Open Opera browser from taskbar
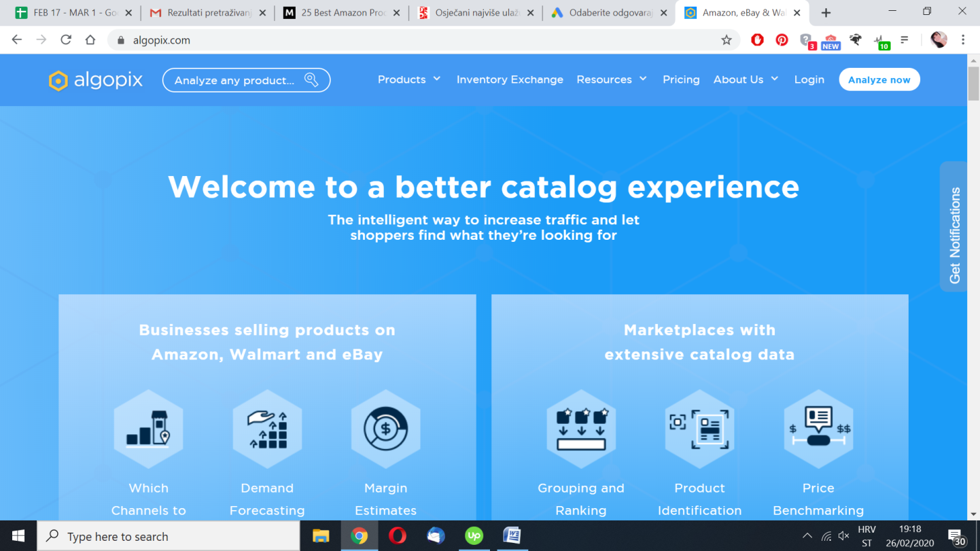 click(x=398, y=536)
